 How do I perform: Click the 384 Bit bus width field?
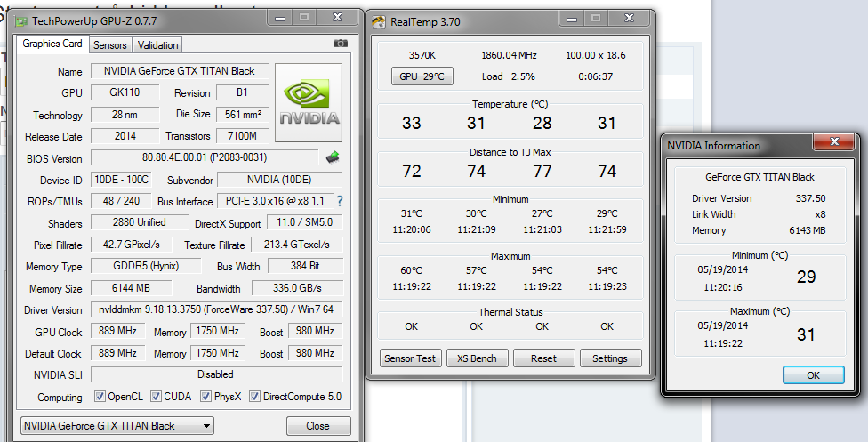pyautogui.click(x=305, y=266)
